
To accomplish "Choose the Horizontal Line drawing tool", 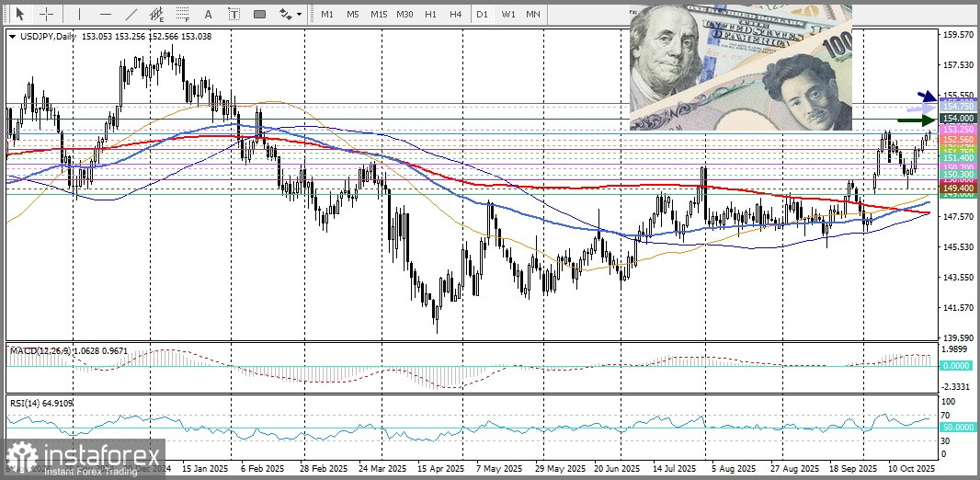I will [106, 14].
